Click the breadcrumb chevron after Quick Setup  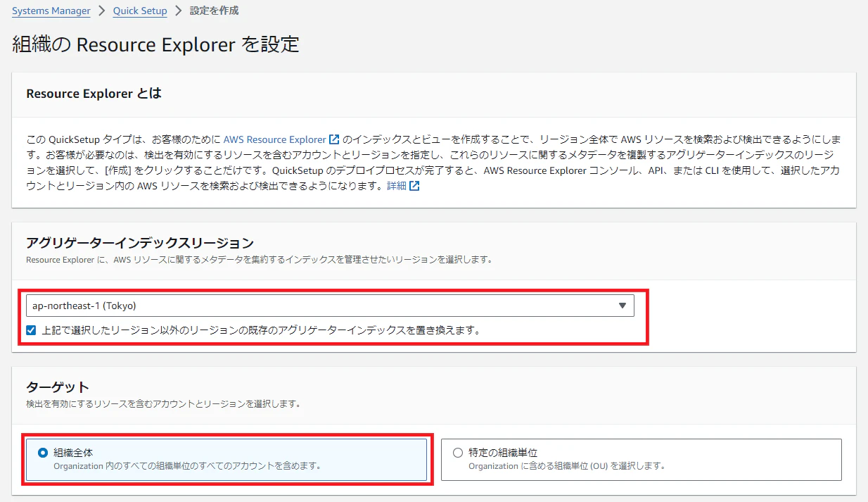coord(179,11)
